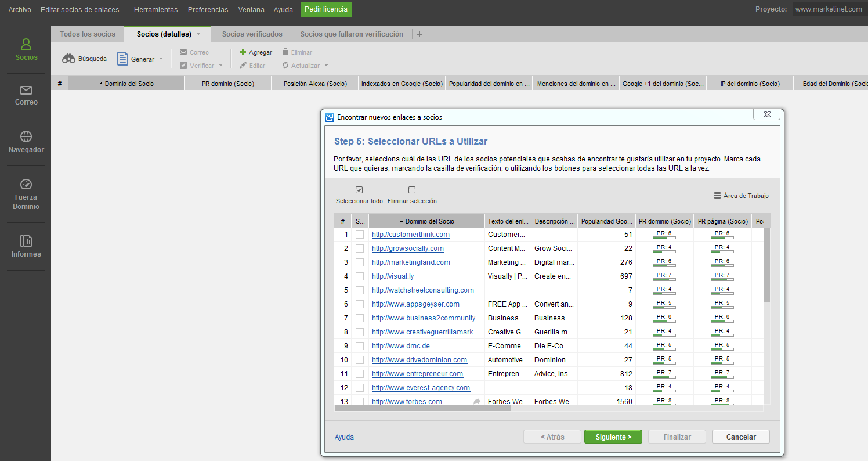Open the Socios sidebar section
This screenshot has height=461, width=868.
26,49
